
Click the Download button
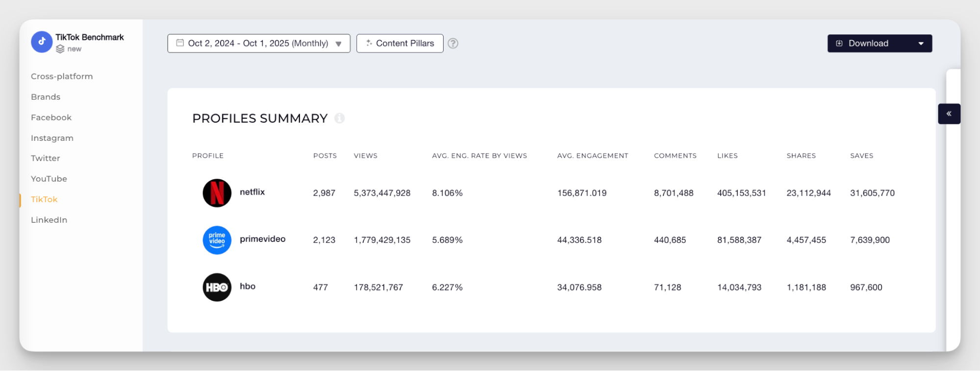(x=868, y=43)
